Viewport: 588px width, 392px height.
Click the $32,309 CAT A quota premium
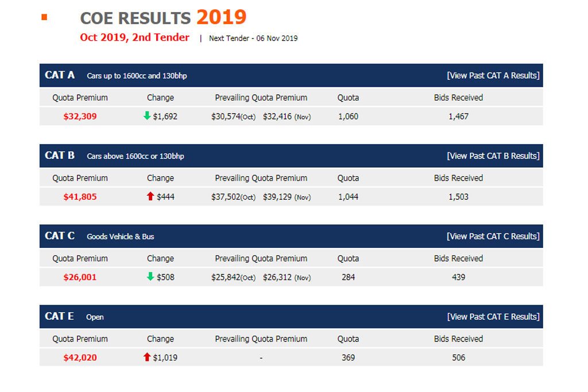coord(80,117)
